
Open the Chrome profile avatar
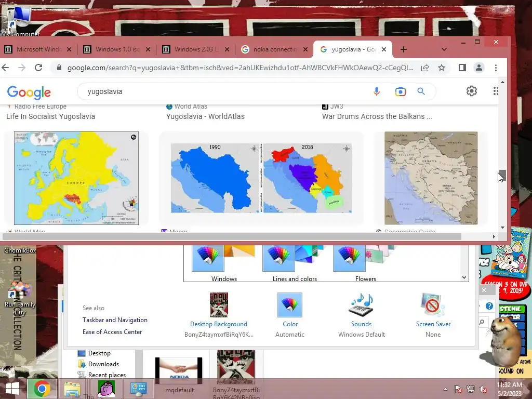coord(478,68)
